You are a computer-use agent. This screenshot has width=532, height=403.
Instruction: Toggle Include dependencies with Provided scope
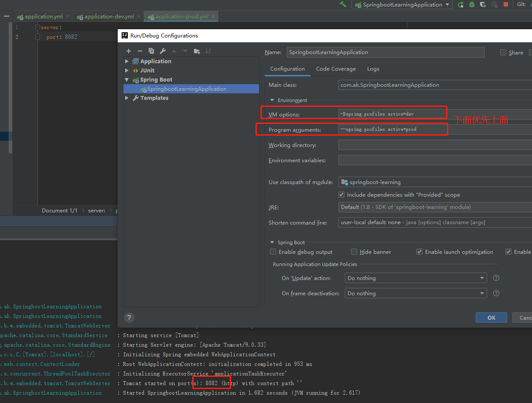click(341, 195)
